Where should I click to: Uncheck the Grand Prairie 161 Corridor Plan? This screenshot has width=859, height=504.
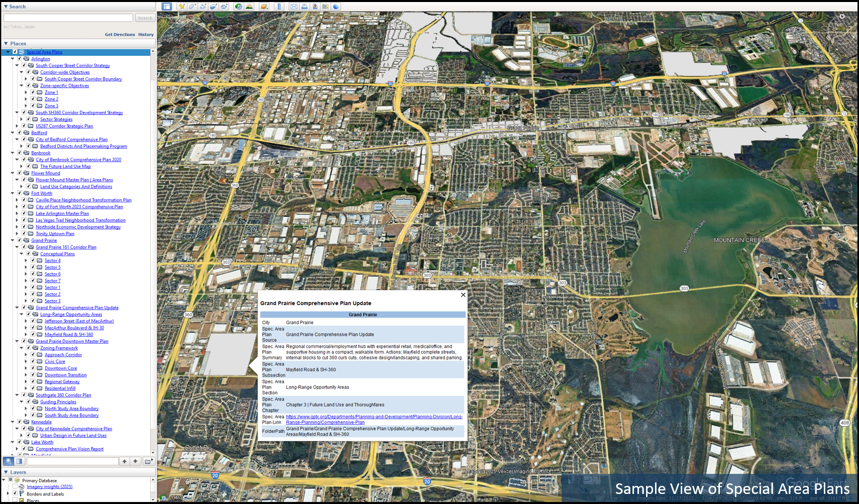point(24,247)
